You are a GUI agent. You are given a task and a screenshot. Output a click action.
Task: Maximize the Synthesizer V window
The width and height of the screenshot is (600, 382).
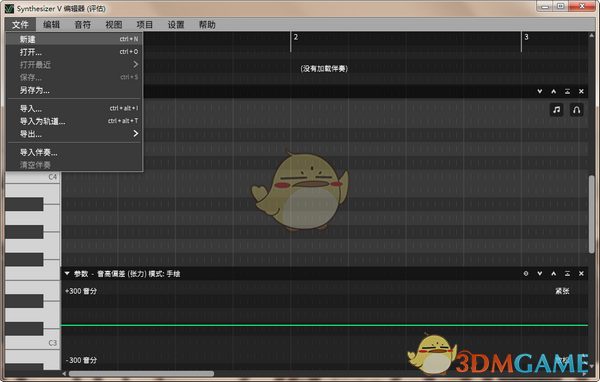(x=561, y=7)
